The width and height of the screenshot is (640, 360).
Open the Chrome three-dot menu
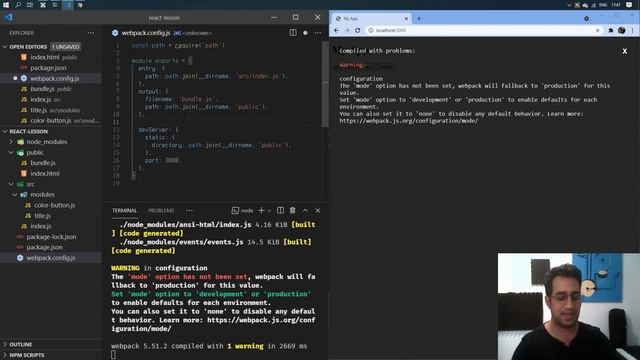tap(633, 30)
